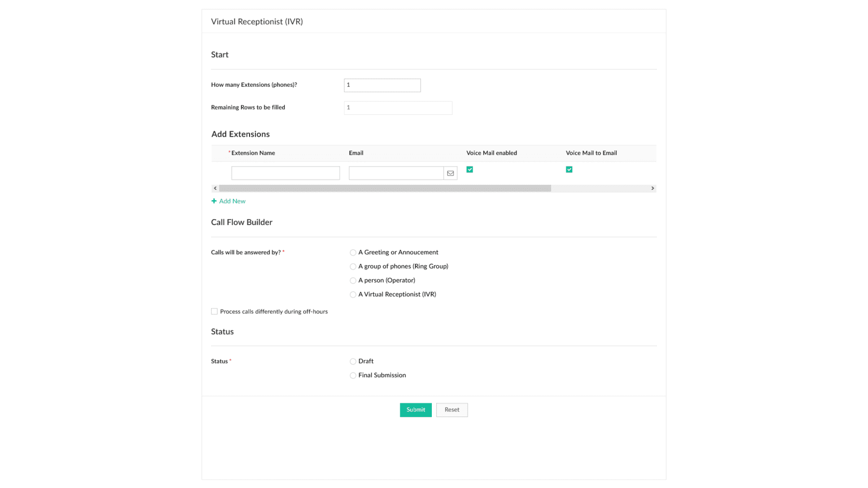This screenshot has width=868, height=488.
Task: Click the Voice Mail to Email header
Action: (591, 153)
